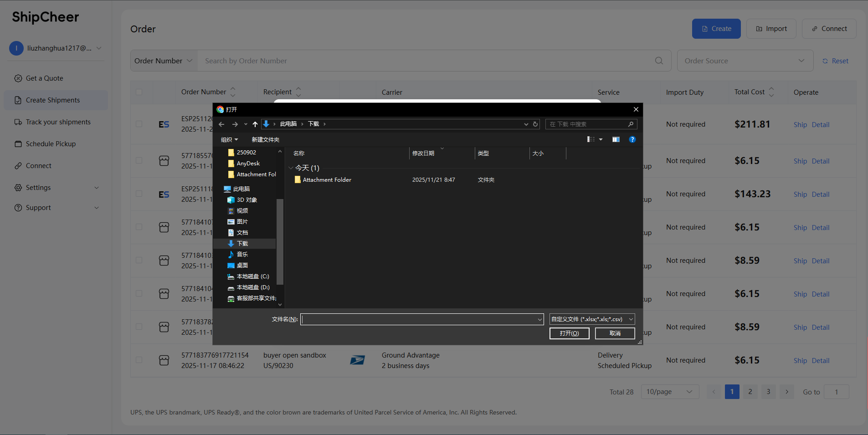Select the checkbox for order 577183776917721154
Image resolution: width=868 pixels, height=435 pixels.
[139, 360]
